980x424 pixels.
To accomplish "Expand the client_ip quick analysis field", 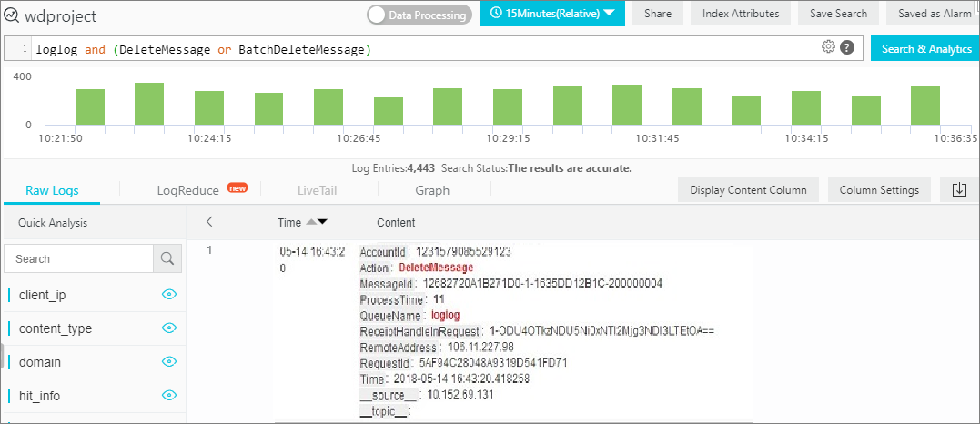I will click(x=43, y=295).
